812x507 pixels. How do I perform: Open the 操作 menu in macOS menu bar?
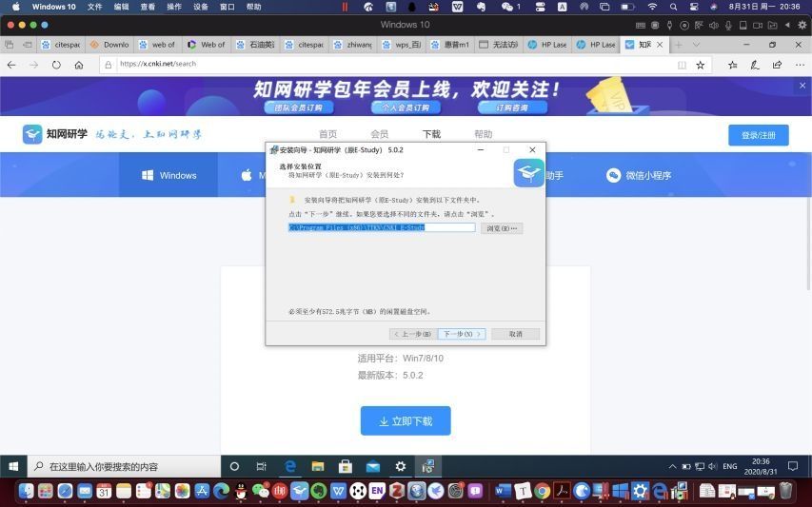[x=174, y=7]
